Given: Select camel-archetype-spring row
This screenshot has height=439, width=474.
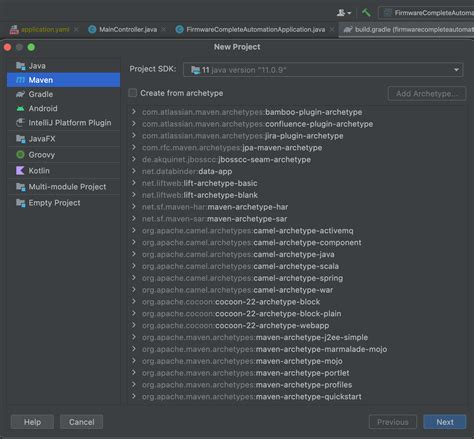Looking at the screenshot, I should click(x=297, y=278).
